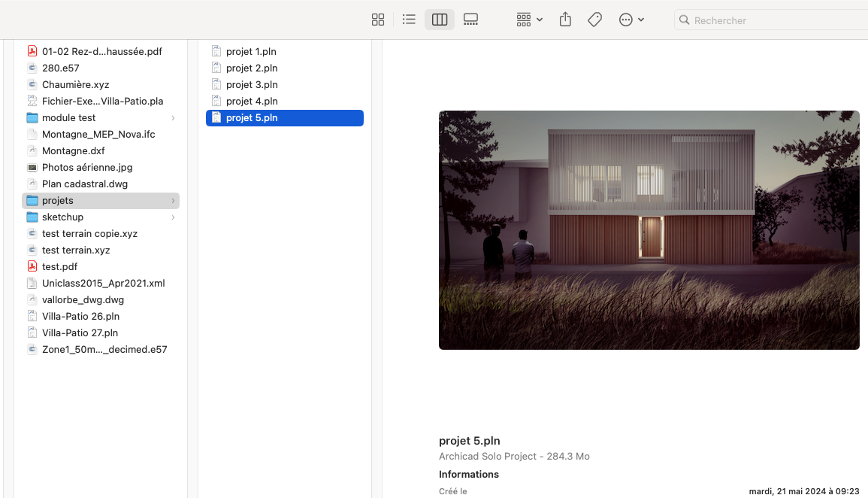Viewport: 868px width, 498px height.
Task: Click the Share icon
Action: click(565, 20)
